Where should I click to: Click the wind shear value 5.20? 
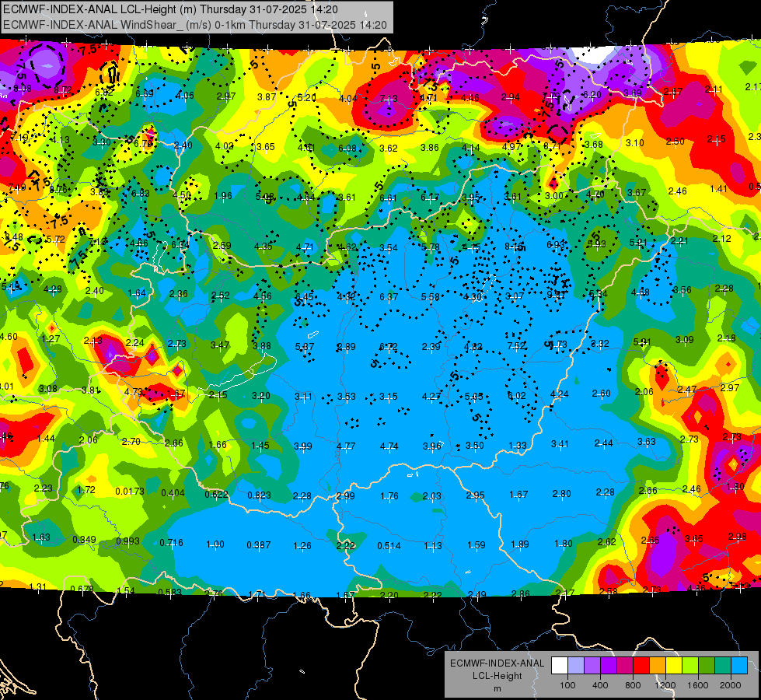[307, 98]
